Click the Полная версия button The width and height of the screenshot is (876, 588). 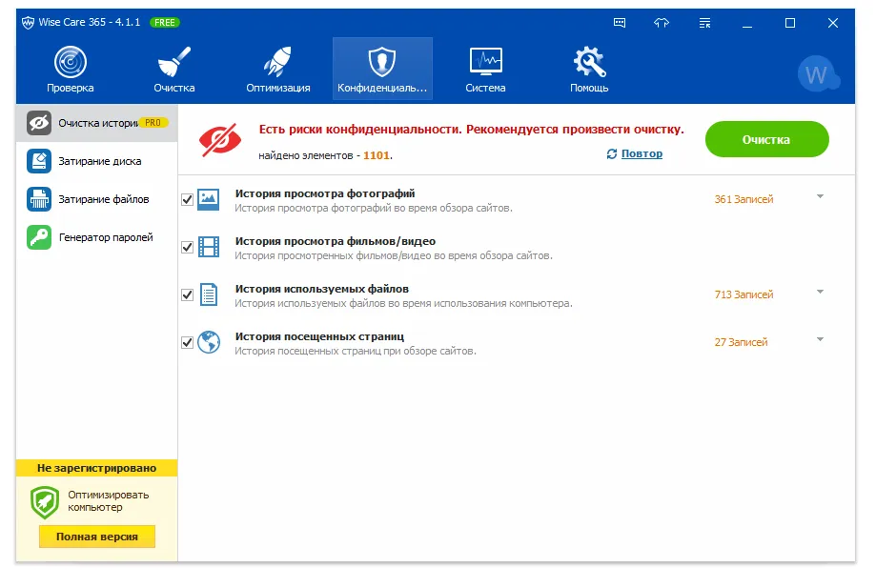(97, 537)
